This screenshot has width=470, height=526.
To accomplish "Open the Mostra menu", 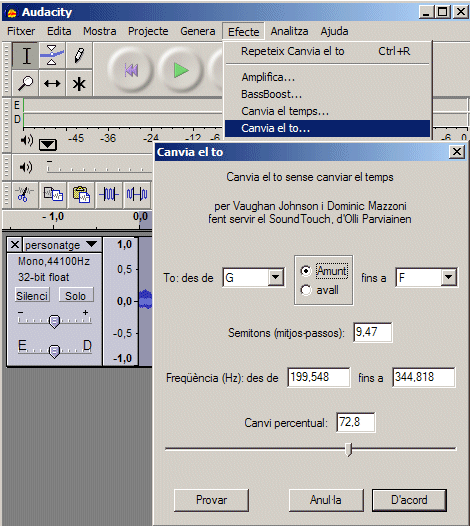I will pos(100,31).
